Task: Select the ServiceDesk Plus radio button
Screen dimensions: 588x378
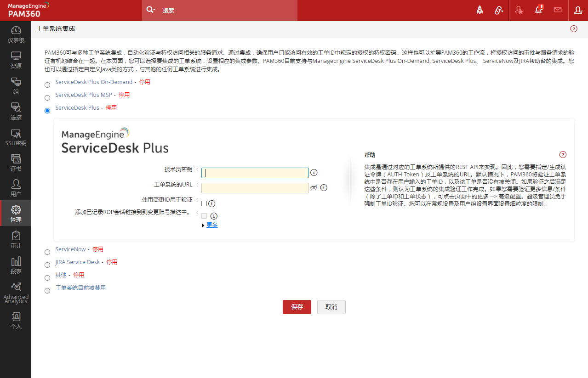Action: [x=47, y=111]
